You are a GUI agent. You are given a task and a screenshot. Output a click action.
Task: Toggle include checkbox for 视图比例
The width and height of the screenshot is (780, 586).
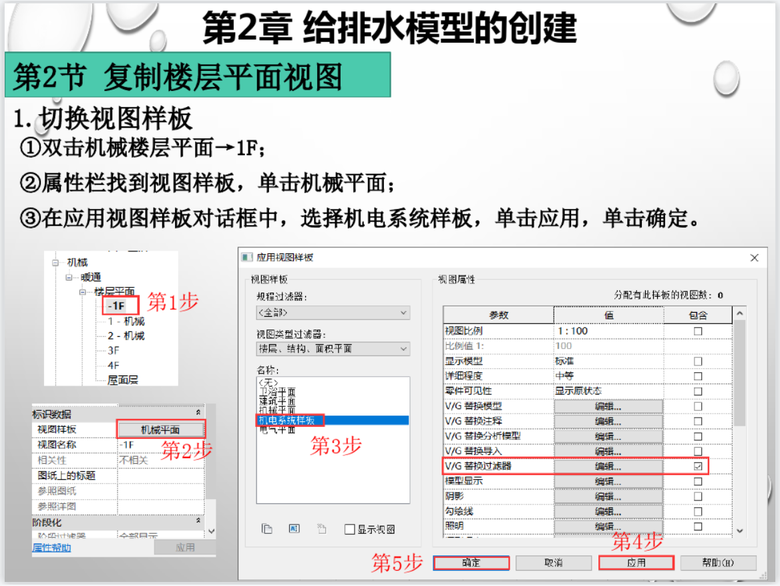coord(698,331)
